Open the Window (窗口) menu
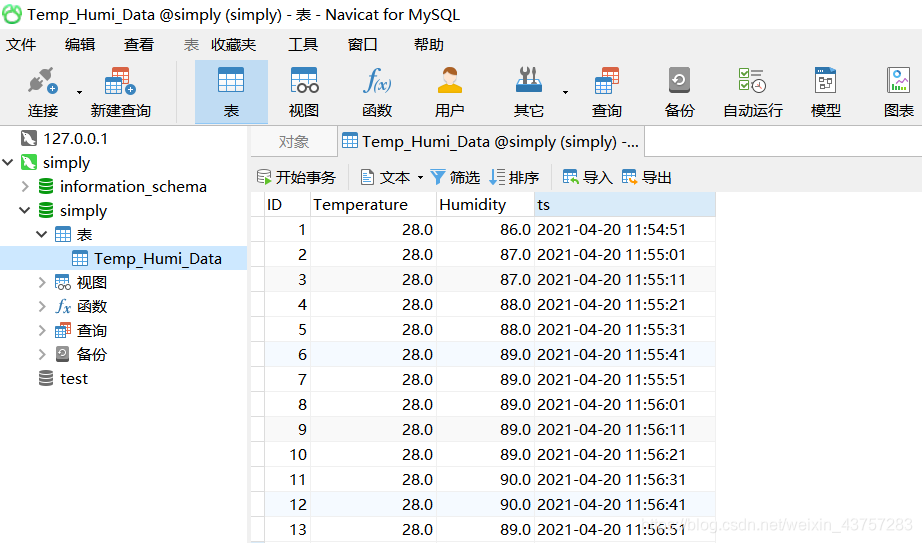Screen dimensions: 922x543 [x=362, y=45]
